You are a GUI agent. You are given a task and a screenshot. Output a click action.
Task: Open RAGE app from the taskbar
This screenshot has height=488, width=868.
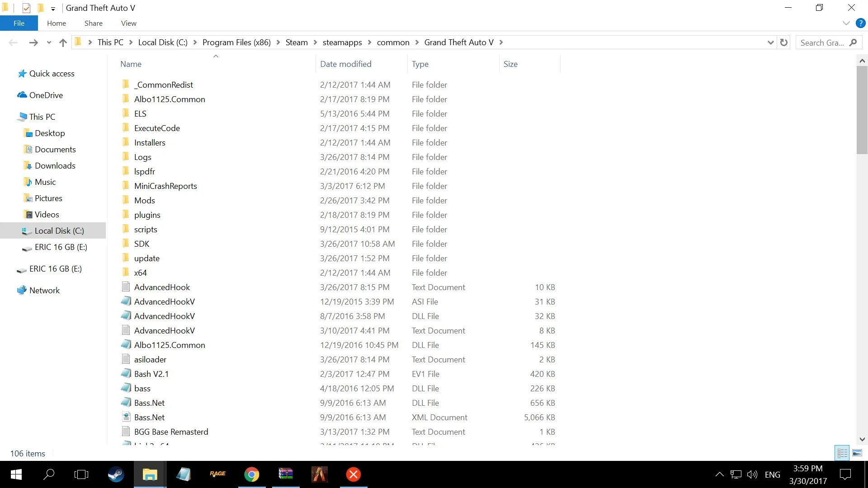[x=217, y=474]
